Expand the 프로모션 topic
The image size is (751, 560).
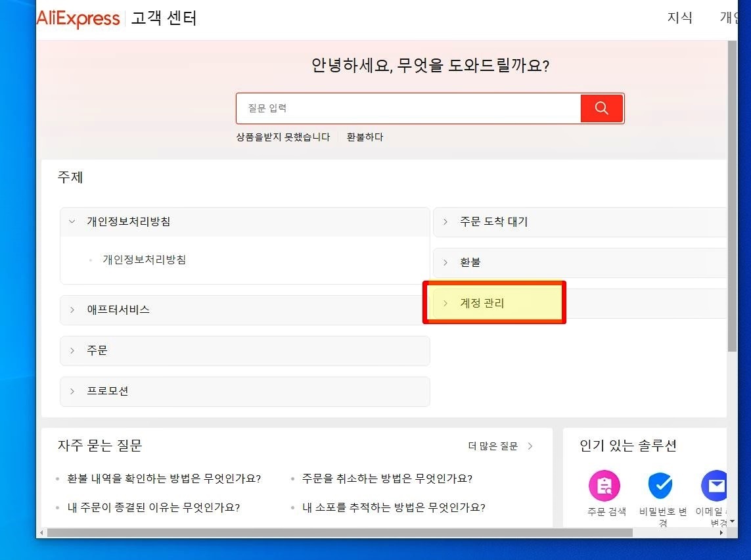[x=244, y=391]
